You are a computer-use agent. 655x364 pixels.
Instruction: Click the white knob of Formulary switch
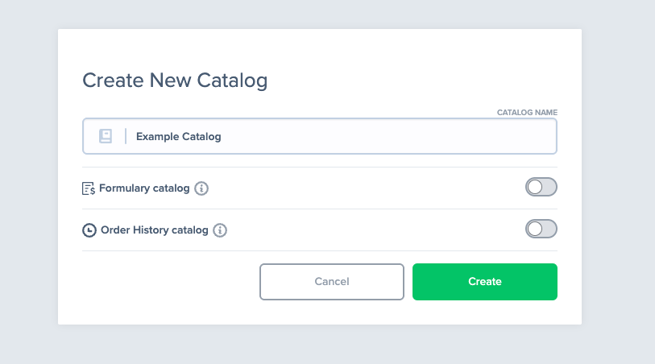point(534,187)
